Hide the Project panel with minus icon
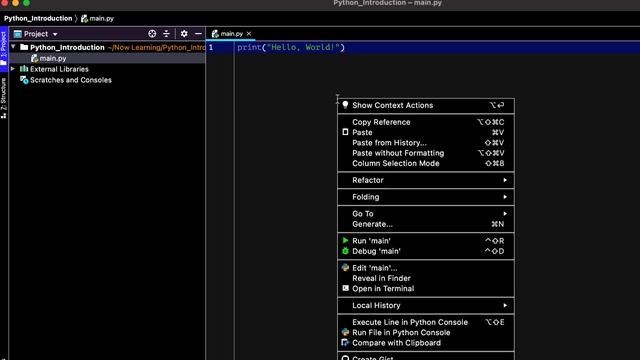 [x=198, y=34]
